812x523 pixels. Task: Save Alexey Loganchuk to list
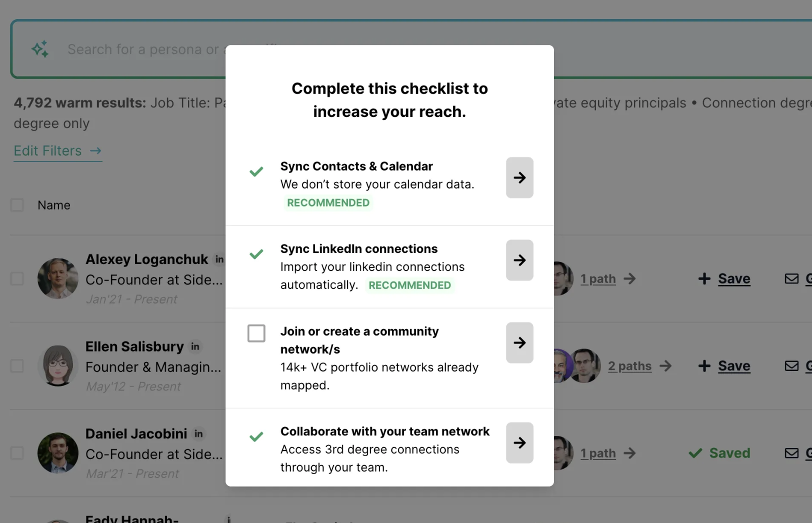(724, 278)
